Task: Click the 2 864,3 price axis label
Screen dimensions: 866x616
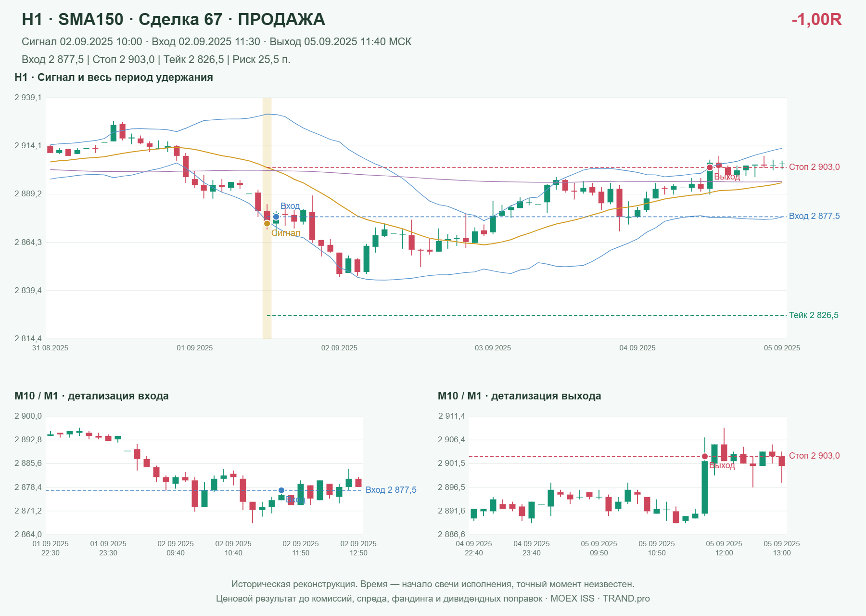Action: click(28, 243)
